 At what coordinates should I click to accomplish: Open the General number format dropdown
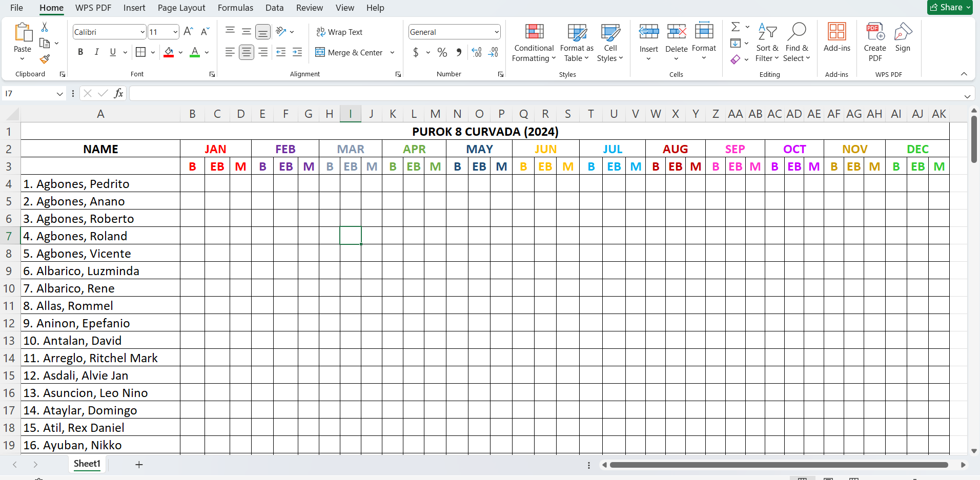[x=496, y=32]
